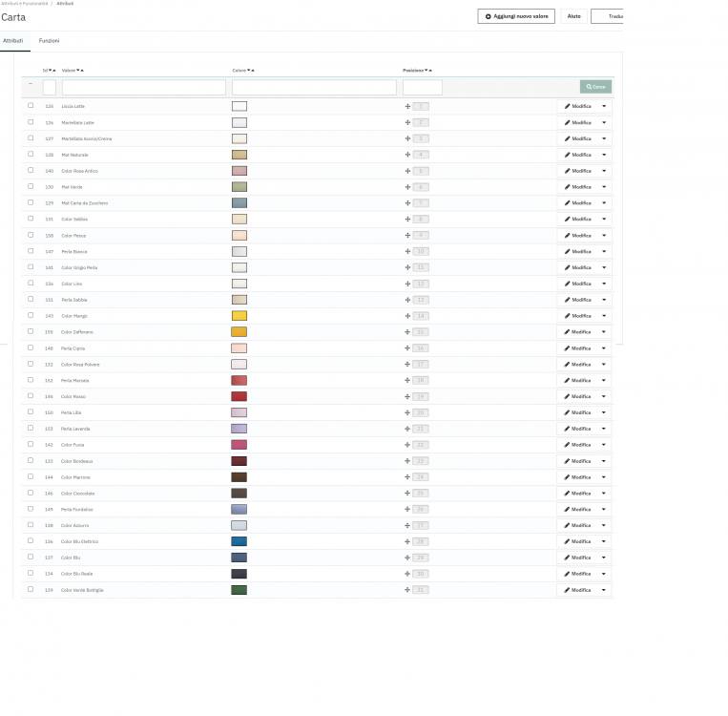Open Attributi e Funzionalità breadcrumb link
The height and width of the screenshot is (716, 728).
tap(24, 3)
